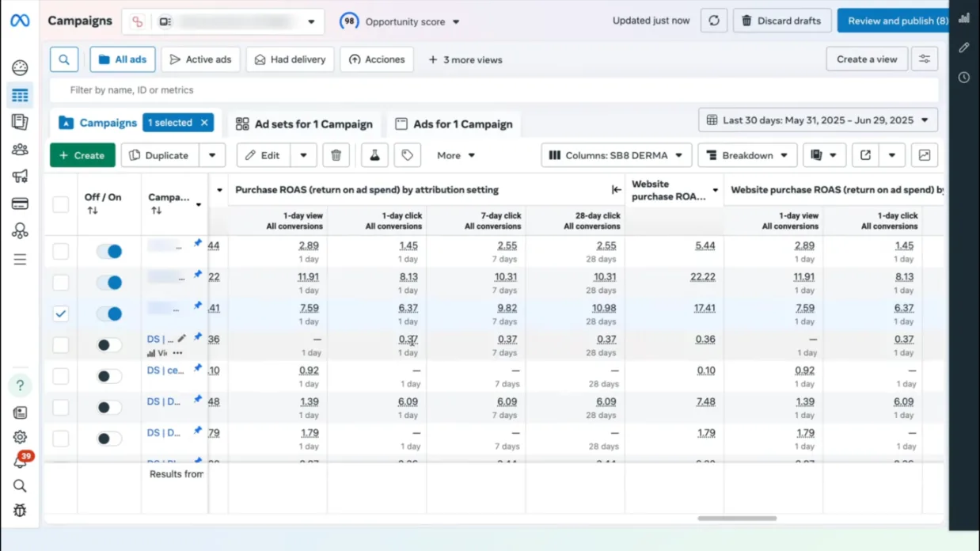Open A/B test flask icon

[x=375, y=155]
